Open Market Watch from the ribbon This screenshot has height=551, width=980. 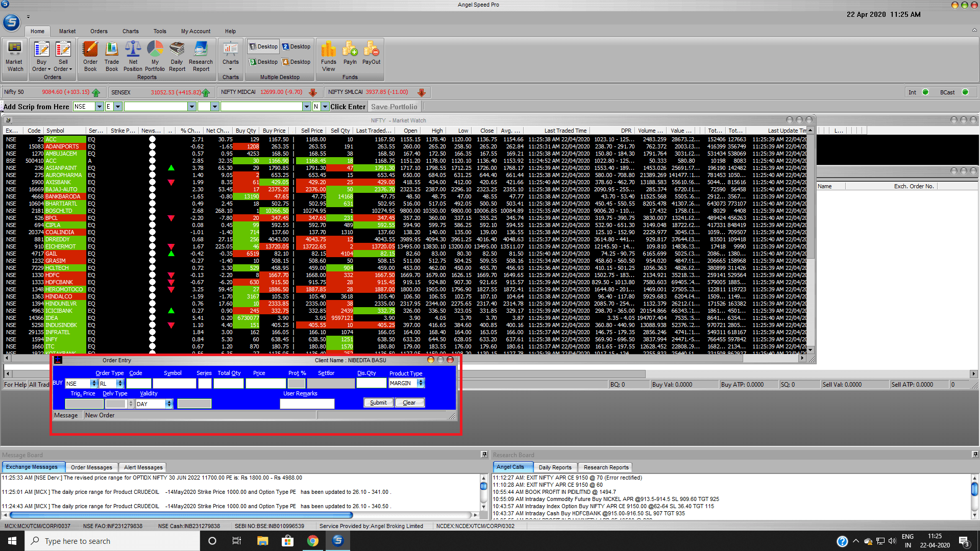point(14,57)
